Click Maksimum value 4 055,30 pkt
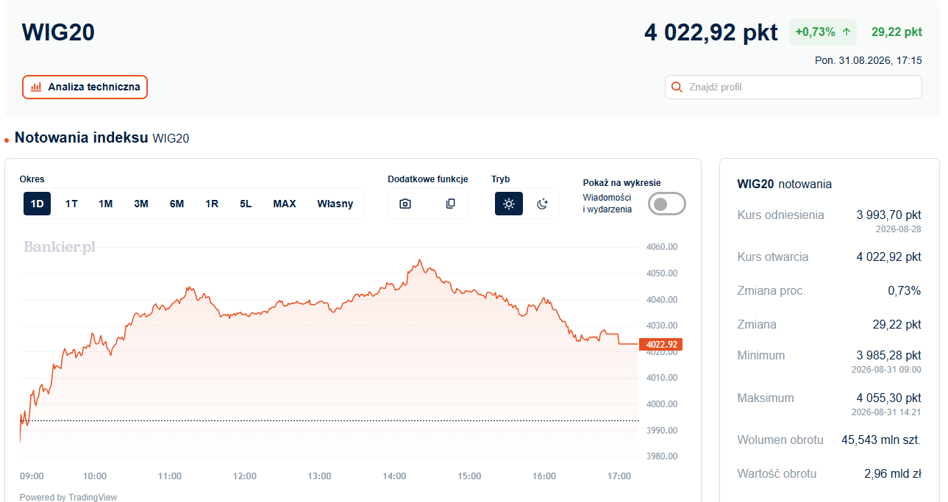The image size is (948, 502). pos(889,398)
